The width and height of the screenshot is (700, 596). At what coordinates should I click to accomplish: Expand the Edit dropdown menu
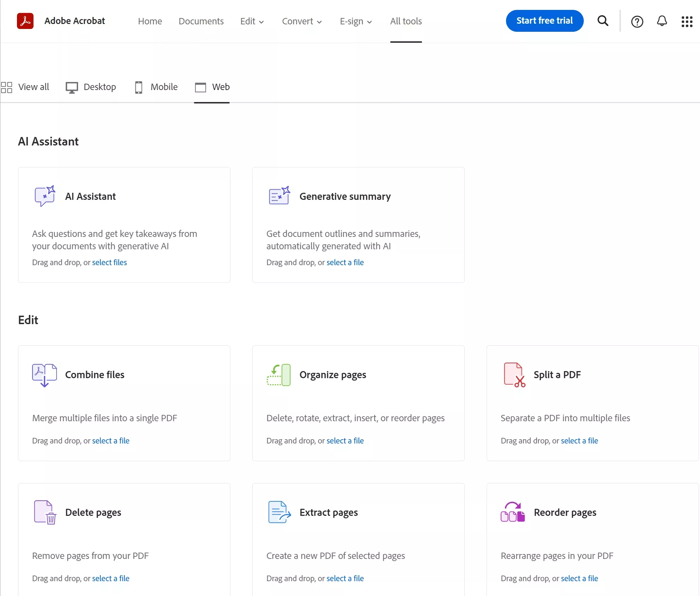tap(252, 21)
